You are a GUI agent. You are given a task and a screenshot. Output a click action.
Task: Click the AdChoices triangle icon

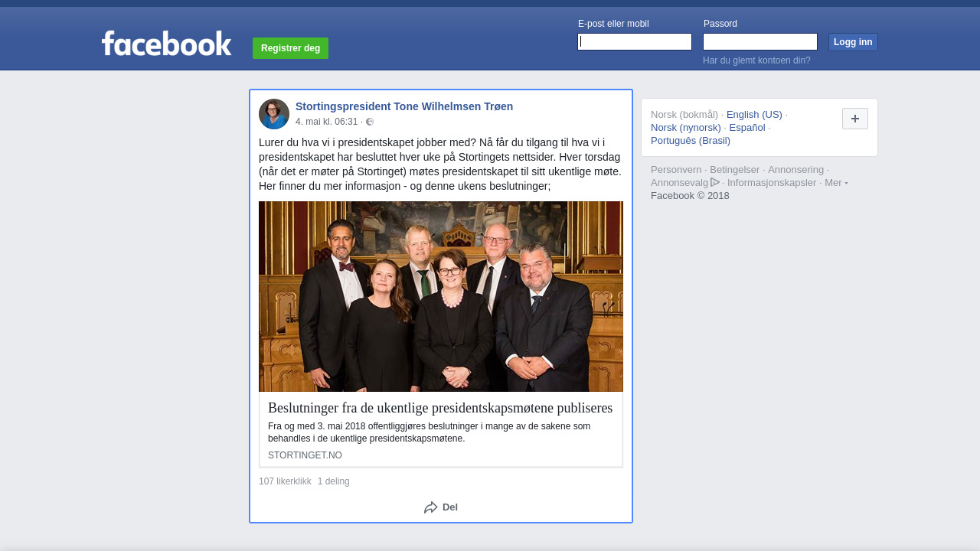[715, 182]
